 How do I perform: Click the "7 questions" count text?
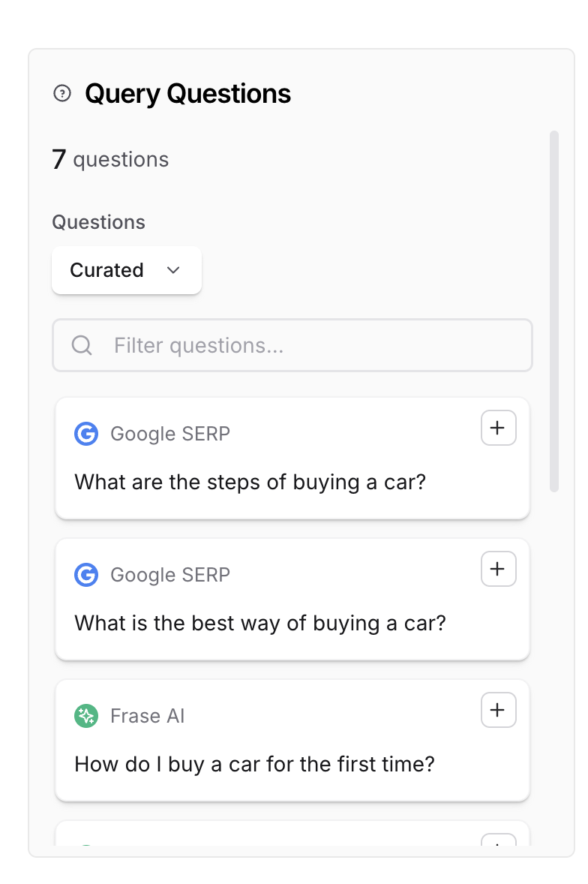tap(110, 159)
